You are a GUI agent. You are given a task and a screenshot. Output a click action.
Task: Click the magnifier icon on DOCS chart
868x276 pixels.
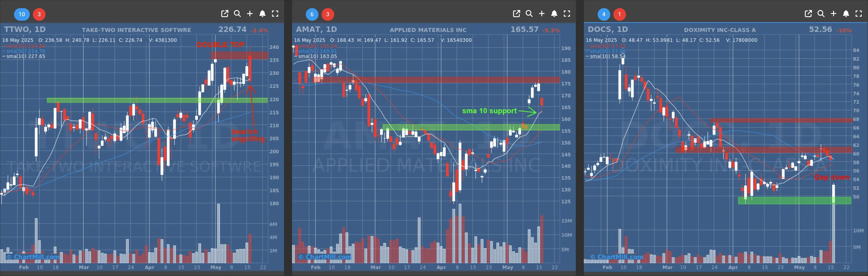pyautogui.click(x=821, y=14)
